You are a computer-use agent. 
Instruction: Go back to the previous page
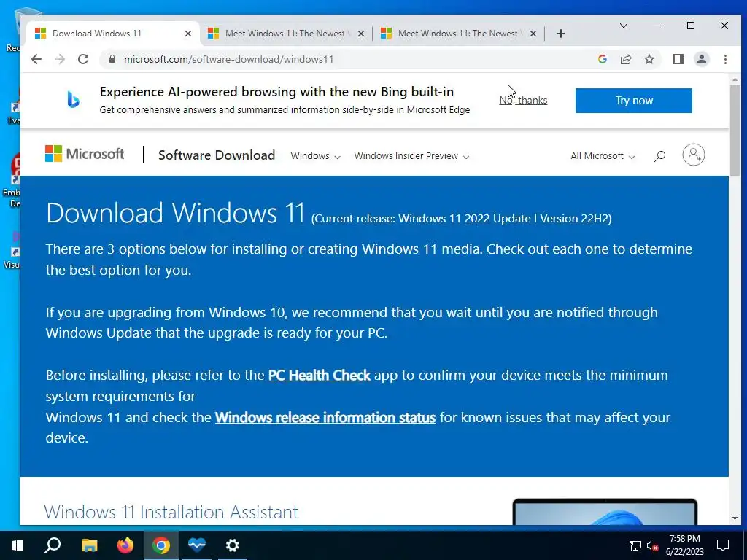36,59
